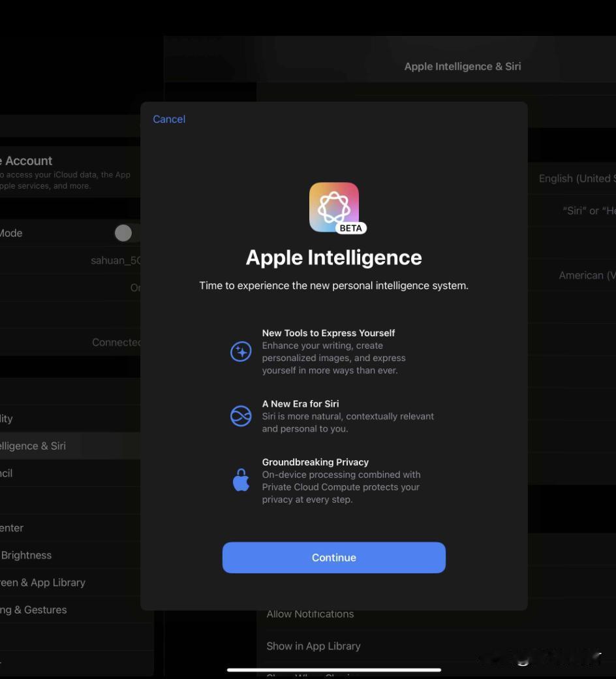The height and width of the screenshot is (679, 616).
Task: Click the Apple Intelligence BETA app icon
Action: pyautogui.click(x=335, y=208)
